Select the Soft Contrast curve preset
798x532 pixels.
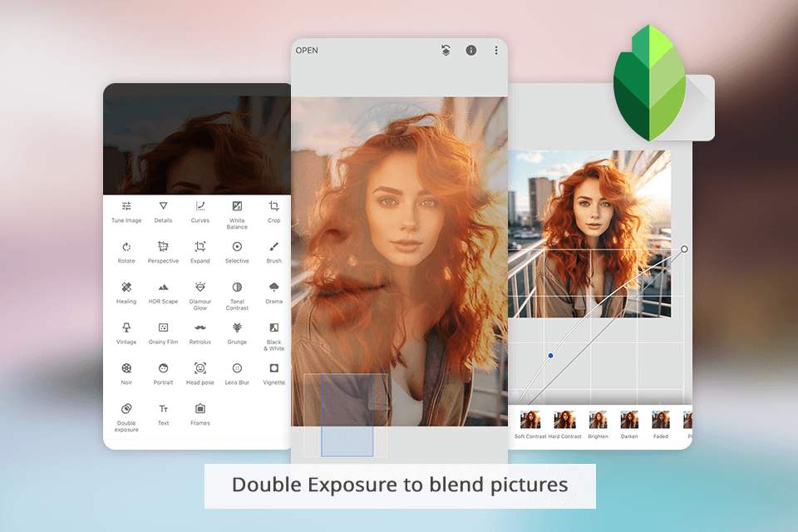(530, 425)
